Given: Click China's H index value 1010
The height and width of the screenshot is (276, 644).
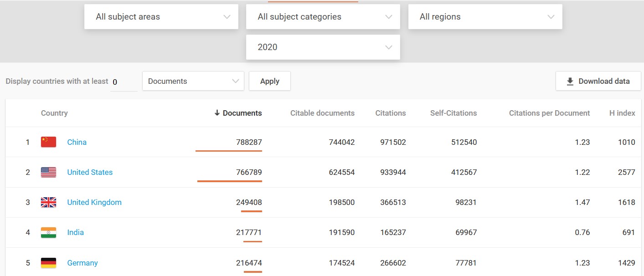Looking at the screenshot, I should (x=627, y=142).
